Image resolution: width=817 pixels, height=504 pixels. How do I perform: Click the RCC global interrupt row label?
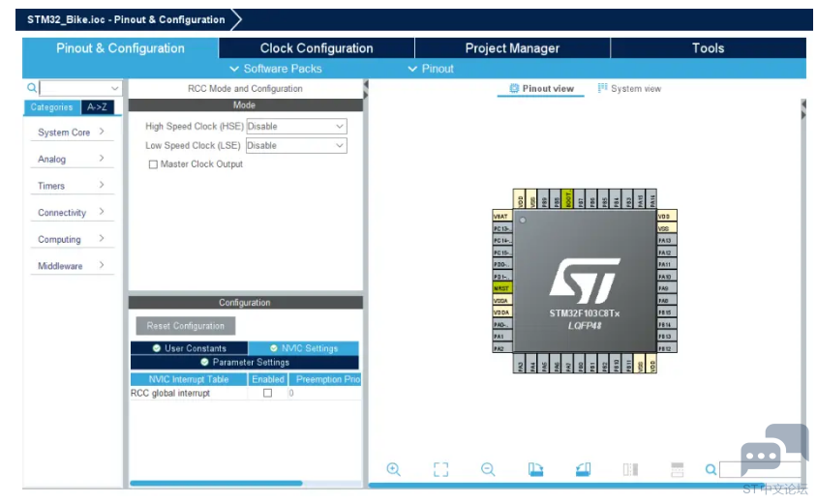pos(170,393)
